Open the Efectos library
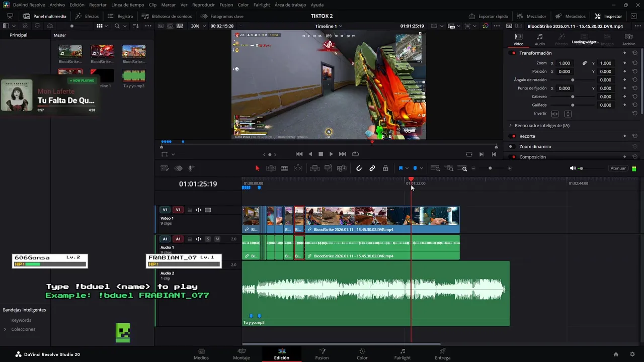Screen dimensions: 644x362 [87, 16]
